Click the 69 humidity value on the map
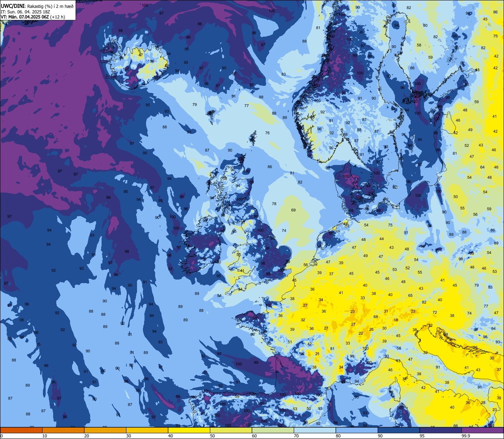The width and height of the screenshot is (504, 439). 293,210
